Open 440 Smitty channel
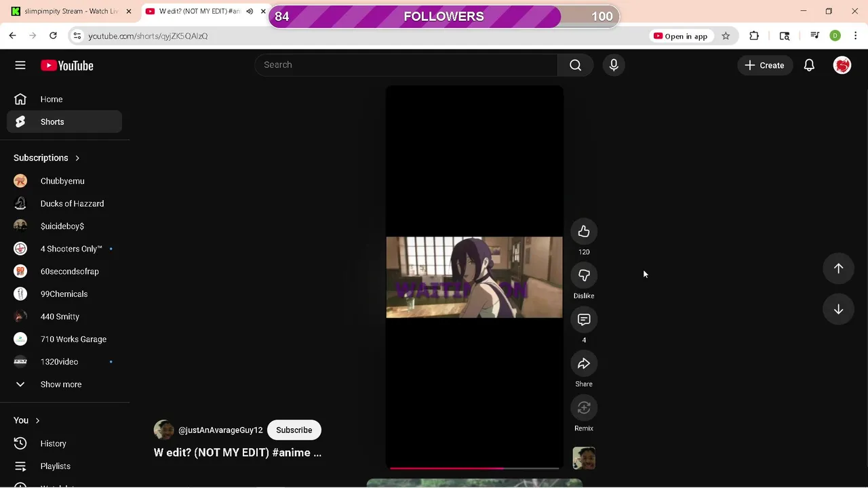 (x=64, y=317)
